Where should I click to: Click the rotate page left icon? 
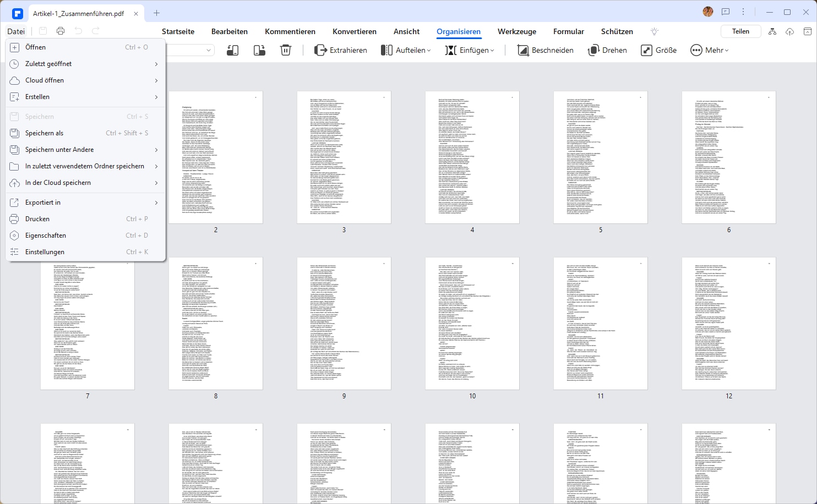click(x=233, y=50)
